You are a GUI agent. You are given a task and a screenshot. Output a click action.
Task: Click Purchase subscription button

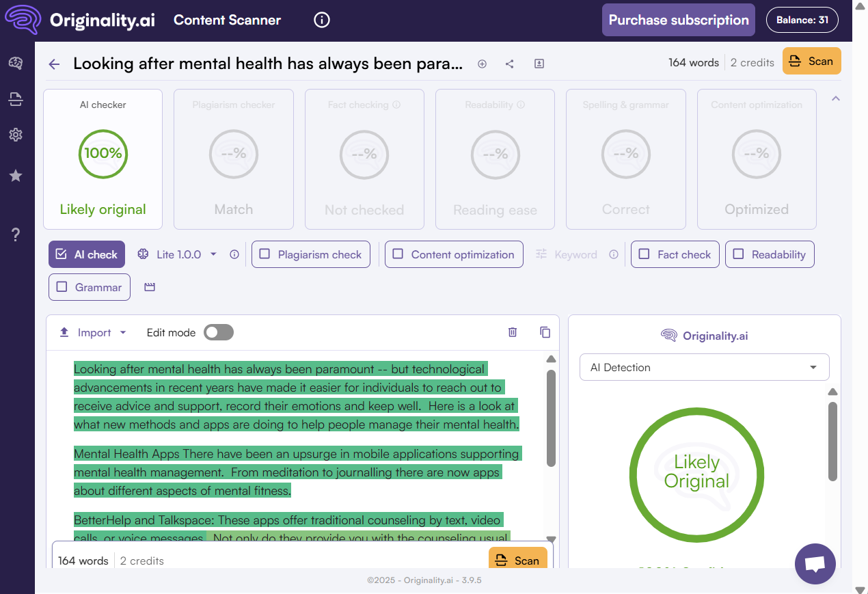(x=679, y=20)
